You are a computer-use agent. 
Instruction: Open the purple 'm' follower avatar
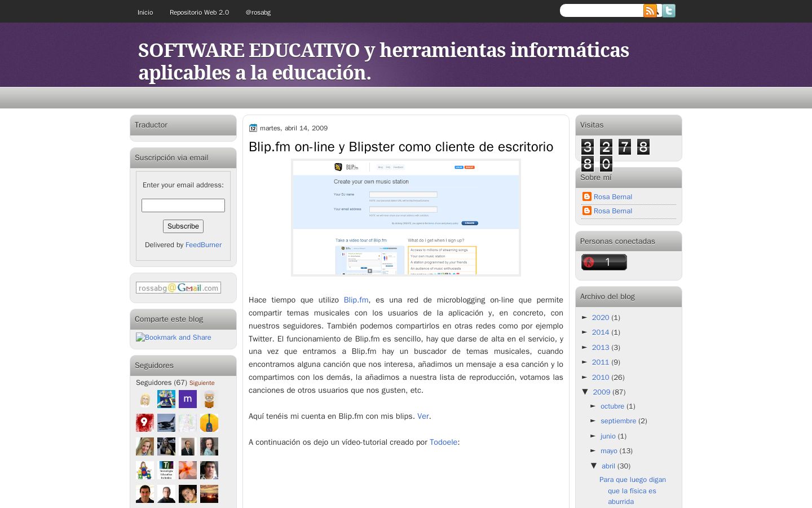[188, 399]
